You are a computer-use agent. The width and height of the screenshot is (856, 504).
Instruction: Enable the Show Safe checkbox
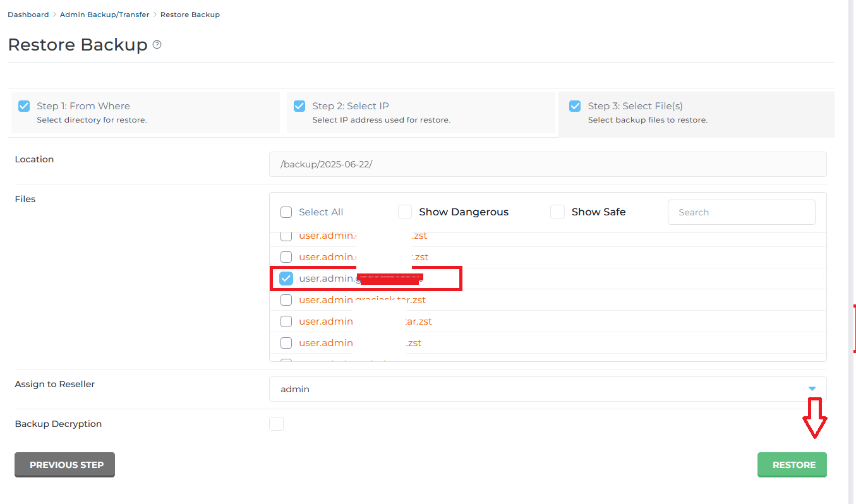[557, 212]
